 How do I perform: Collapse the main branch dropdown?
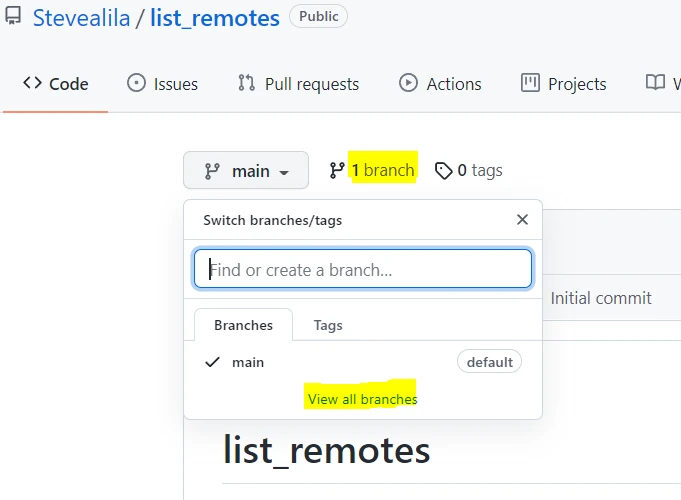246,171
